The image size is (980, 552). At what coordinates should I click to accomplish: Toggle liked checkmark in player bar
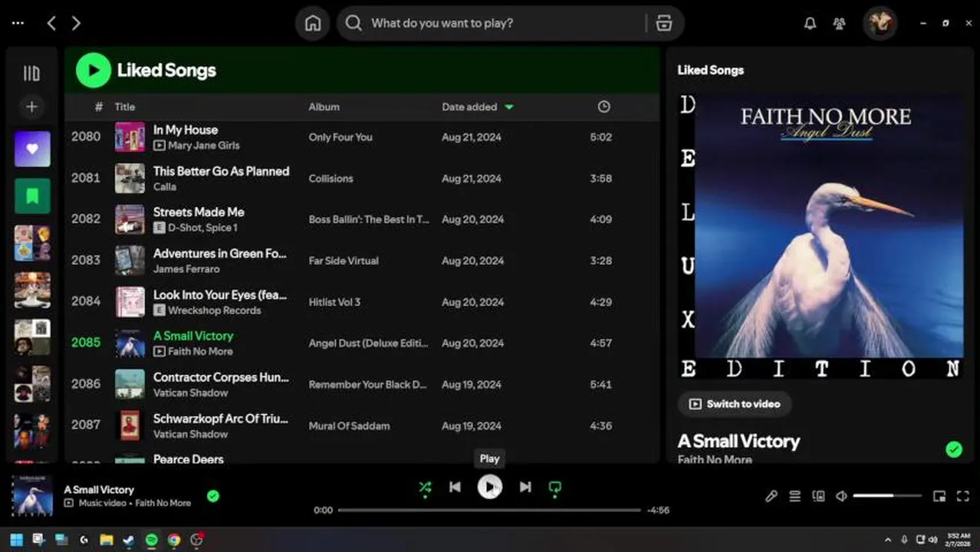click(x=213, y=496)
